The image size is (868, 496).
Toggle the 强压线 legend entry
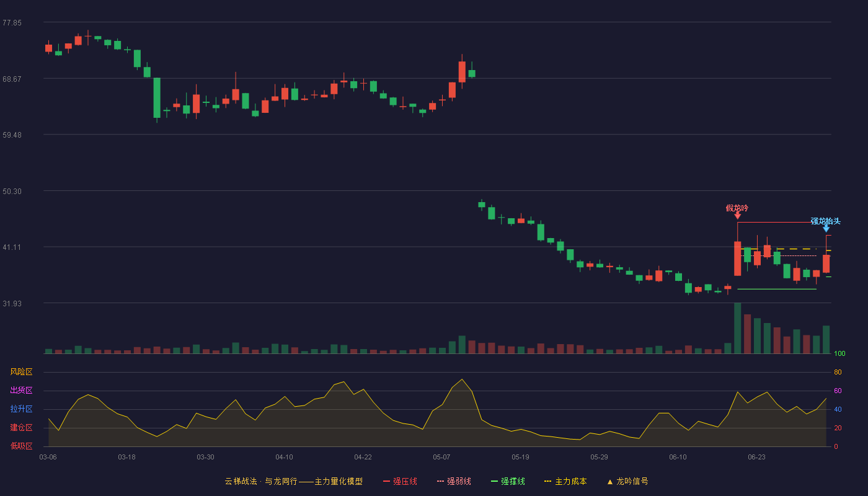click(400, 481)
